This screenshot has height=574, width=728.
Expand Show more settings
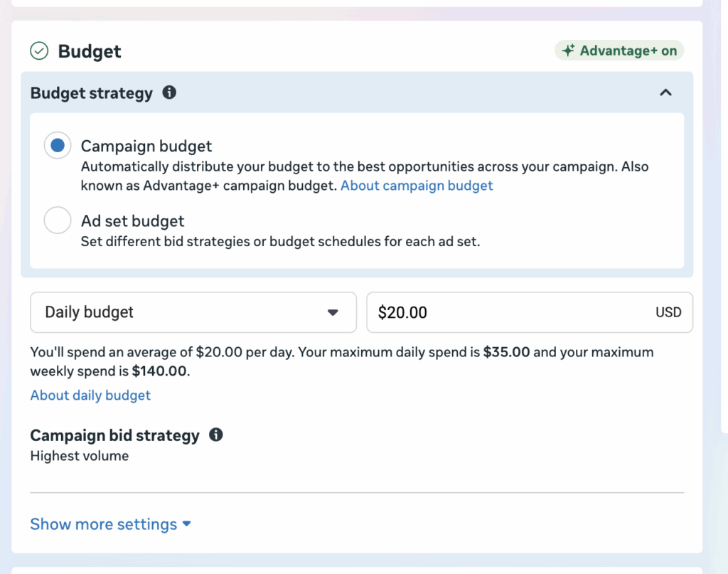click(x=110, y=523)
